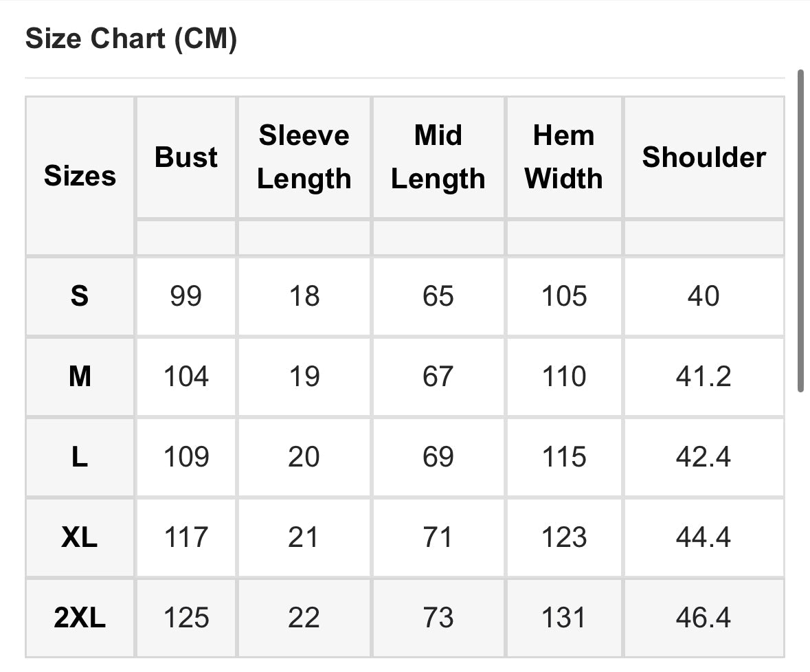Click the L size row label
Viewport: 810px width, 672px height.
pyautogui.click(x=80, y=457)
